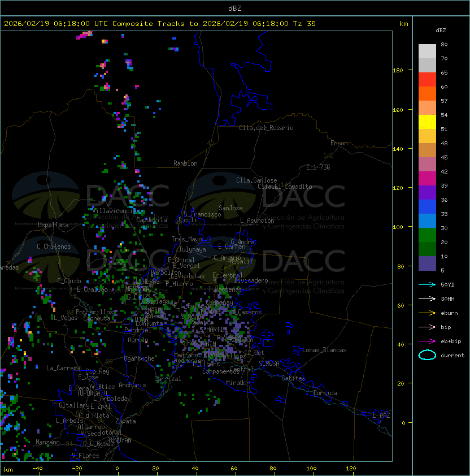Click the 'La_Carrera' map label

point(63,368)
